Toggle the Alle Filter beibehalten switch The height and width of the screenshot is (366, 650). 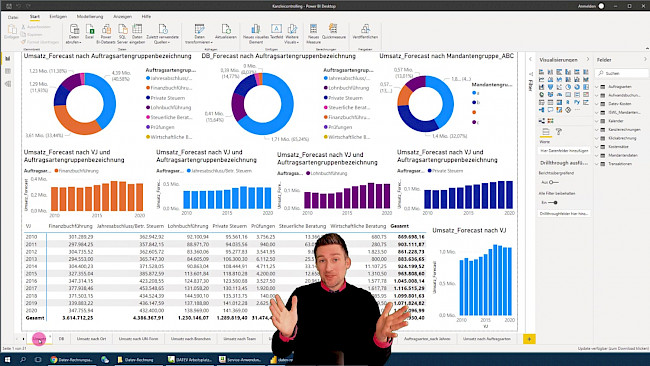pos(553,203)
